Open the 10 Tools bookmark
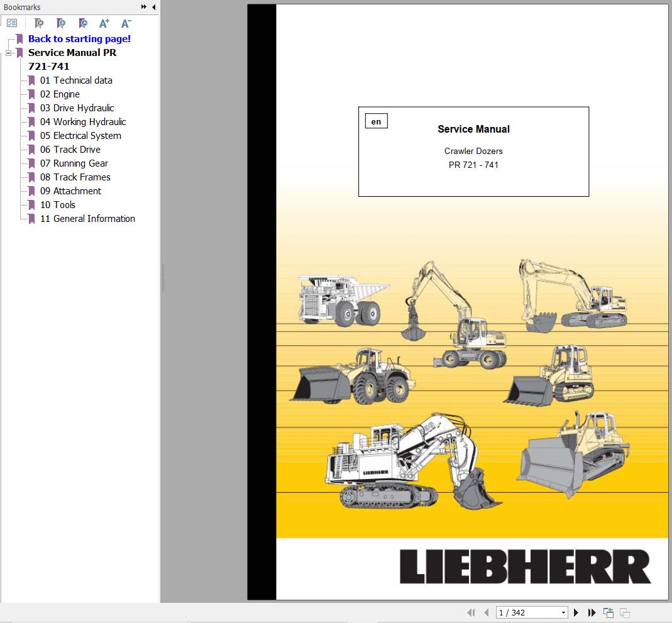672x623 pixels. pyautogui.click(x=58, y=204)
